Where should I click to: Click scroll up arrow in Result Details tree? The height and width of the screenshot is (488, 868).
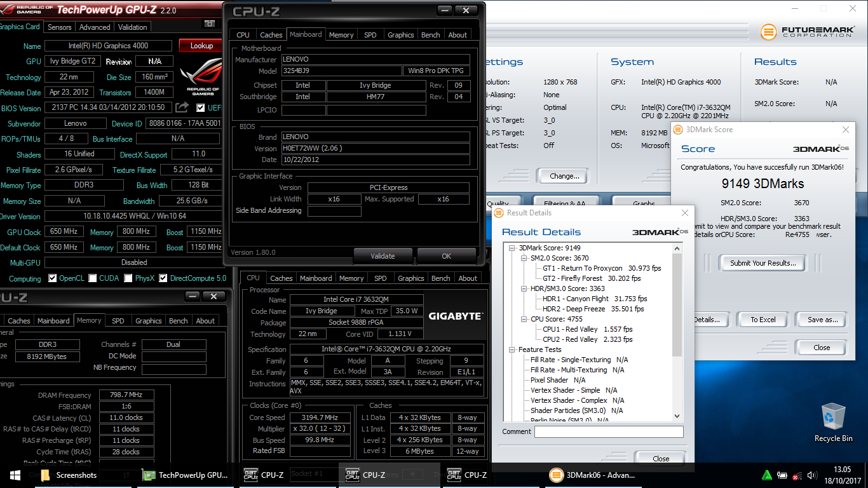point(677,248)
